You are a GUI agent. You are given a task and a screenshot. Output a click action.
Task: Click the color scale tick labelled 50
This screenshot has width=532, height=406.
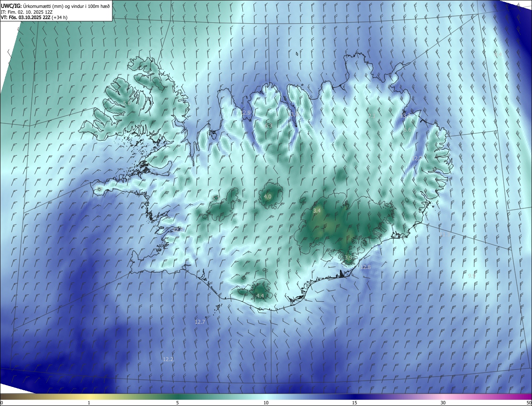pos(529,403)
